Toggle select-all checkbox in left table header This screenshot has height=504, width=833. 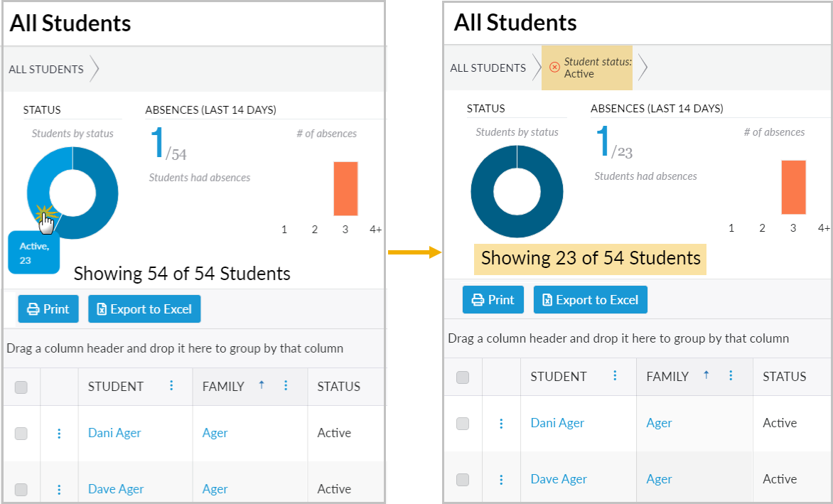(x=21, y=387)
